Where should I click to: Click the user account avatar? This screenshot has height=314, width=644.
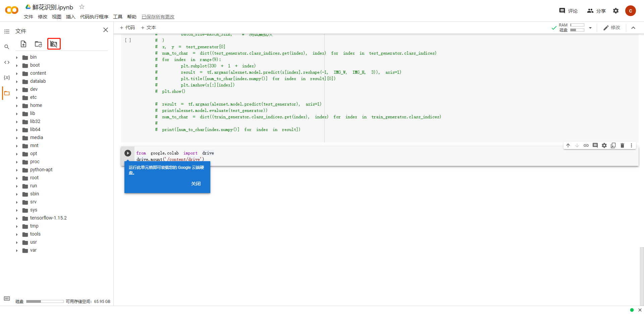pyautogui.click(x=631, y=11)
